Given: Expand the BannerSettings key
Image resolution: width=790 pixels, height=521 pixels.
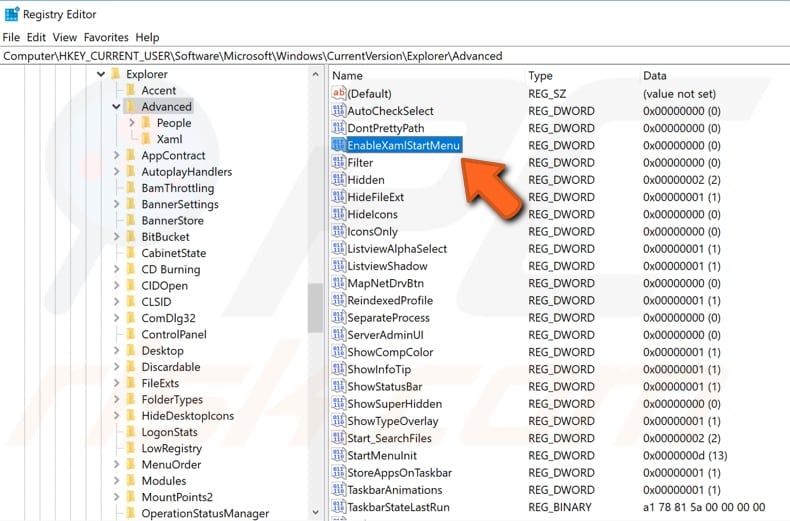Looking at the screenshot, I should pyautogui.click(x=116, y=204).
